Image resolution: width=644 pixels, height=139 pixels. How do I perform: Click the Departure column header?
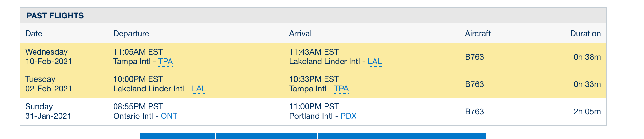coord(131,34)
